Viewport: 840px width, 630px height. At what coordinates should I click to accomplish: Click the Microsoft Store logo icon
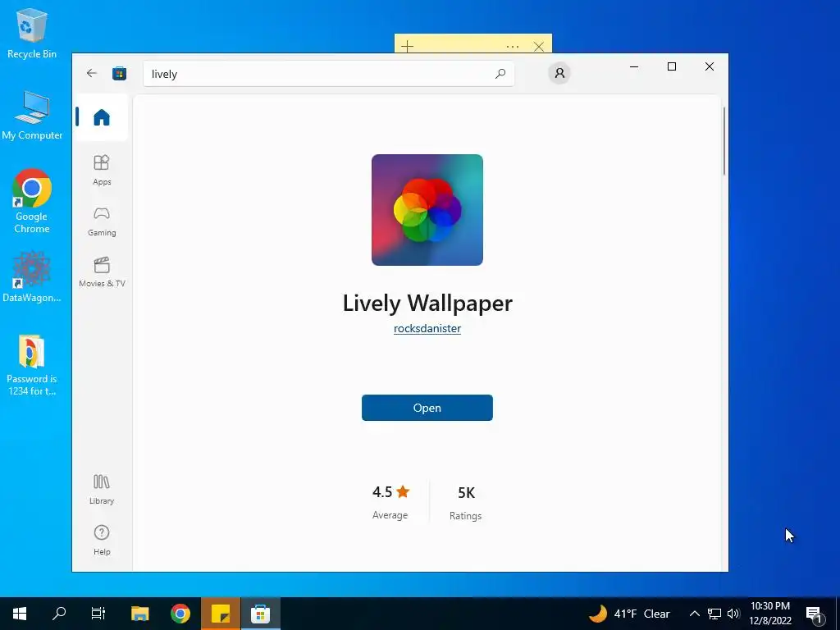point(119,73)
